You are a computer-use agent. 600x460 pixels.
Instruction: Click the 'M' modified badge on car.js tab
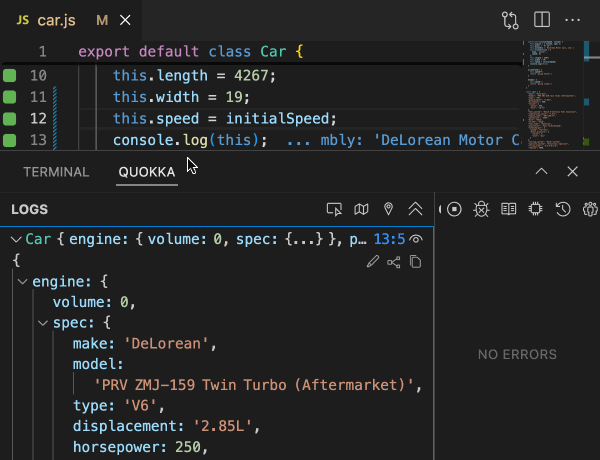pos(102,20)
